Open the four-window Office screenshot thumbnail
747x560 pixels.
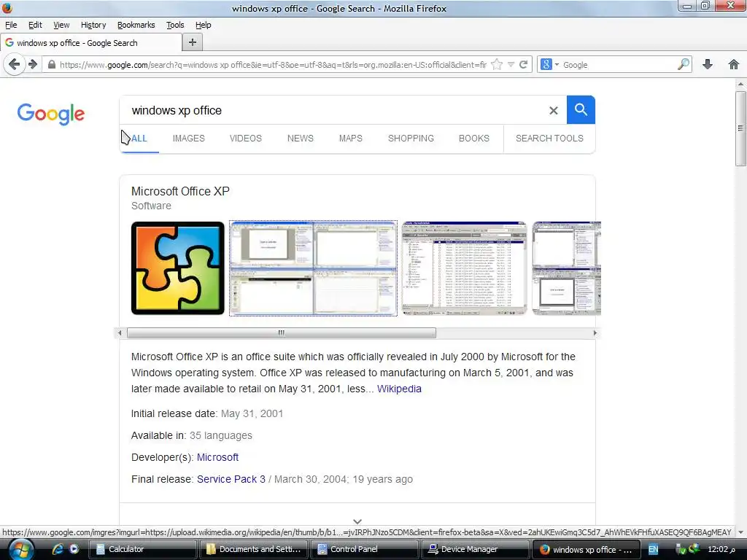313,268
